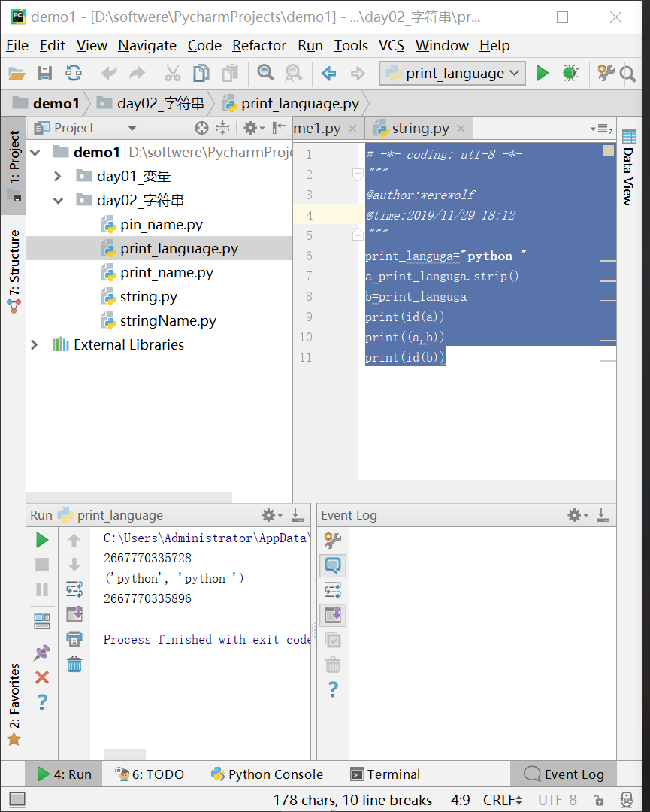Click the Event Log help question mark
650x812 pixels.
click(333, 689)
